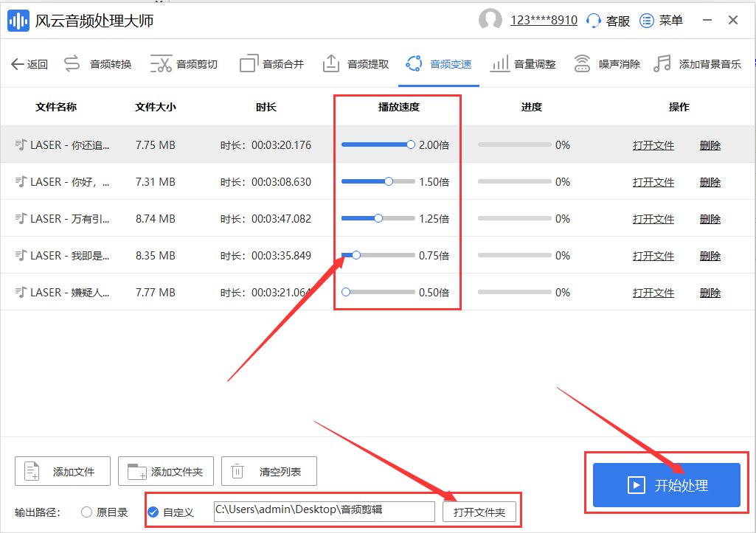Click the 0.75倍 speed slider handle
Screen dimensions: 756x533
[356, 255]
